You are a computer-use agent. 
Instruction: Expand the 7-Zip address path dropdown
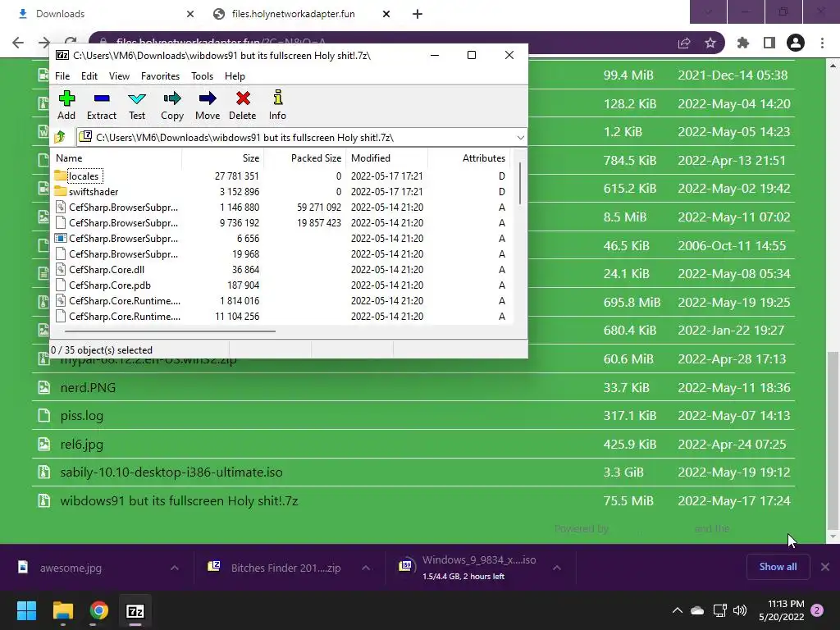pos(520,138)
